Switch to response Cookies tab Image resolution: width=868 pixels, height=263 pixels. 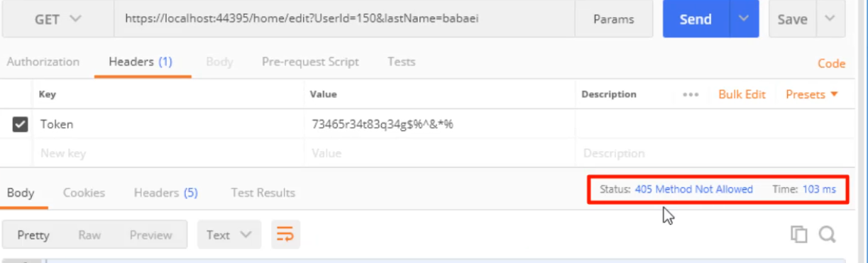coord(84,193)
